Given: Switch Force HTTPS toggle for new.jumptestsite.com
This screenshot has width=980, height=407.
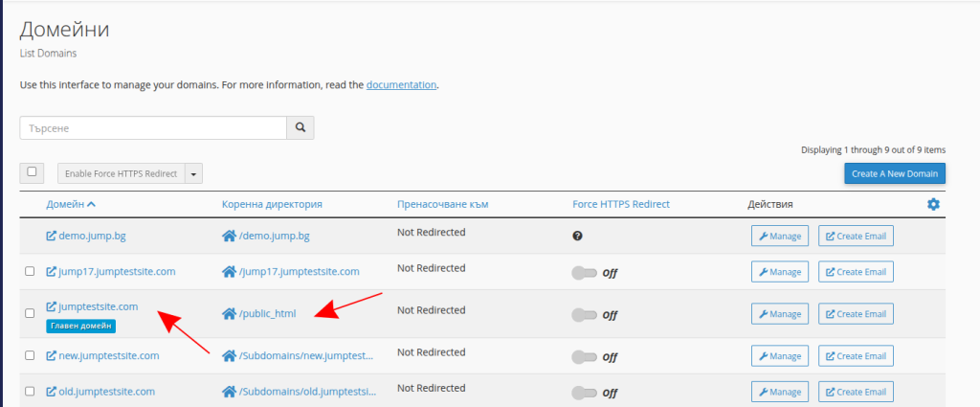Looking at the screenshot, I should (583, 356).
